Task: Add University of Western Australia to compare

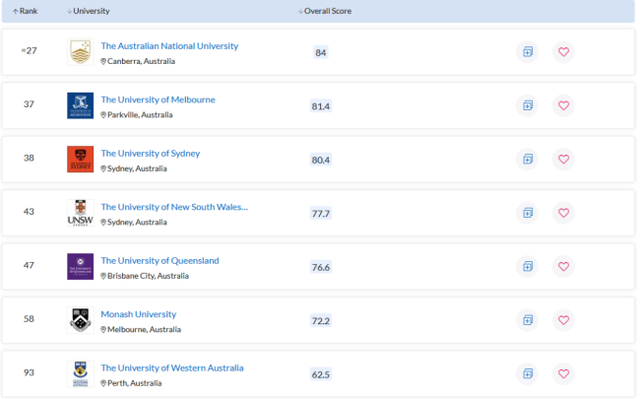Action: coord(527,374)
